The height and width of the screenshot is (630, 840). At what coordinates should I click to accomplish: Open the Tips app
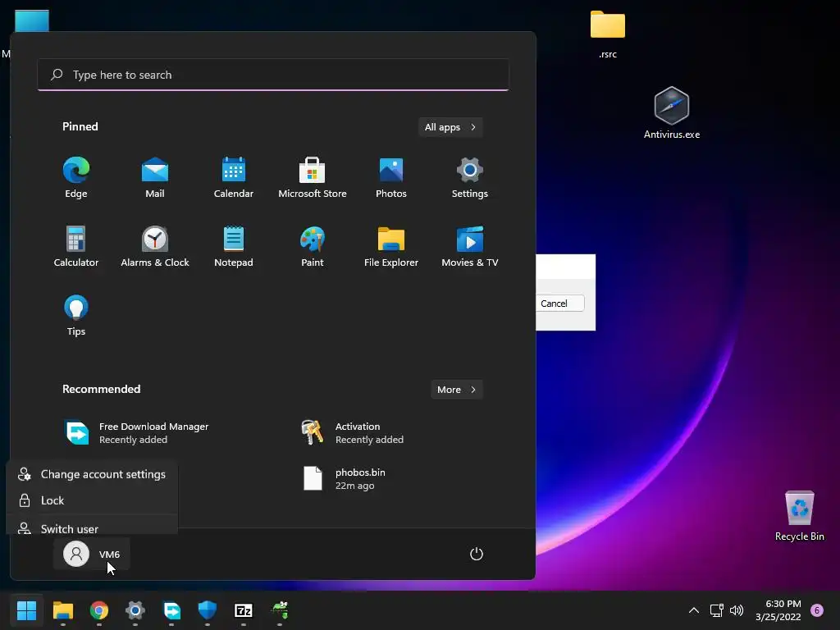coord(76,316)
